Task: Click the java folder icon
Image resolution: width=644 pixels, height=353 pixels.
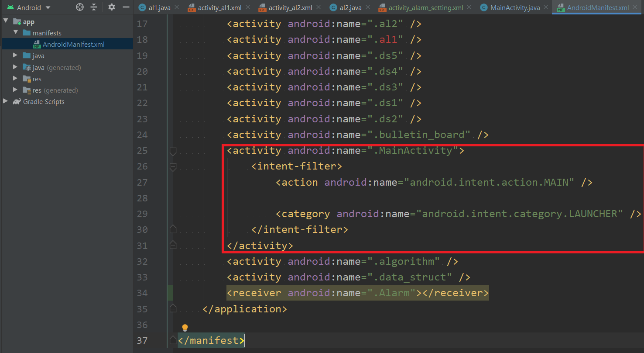Action: coord(27,55)
